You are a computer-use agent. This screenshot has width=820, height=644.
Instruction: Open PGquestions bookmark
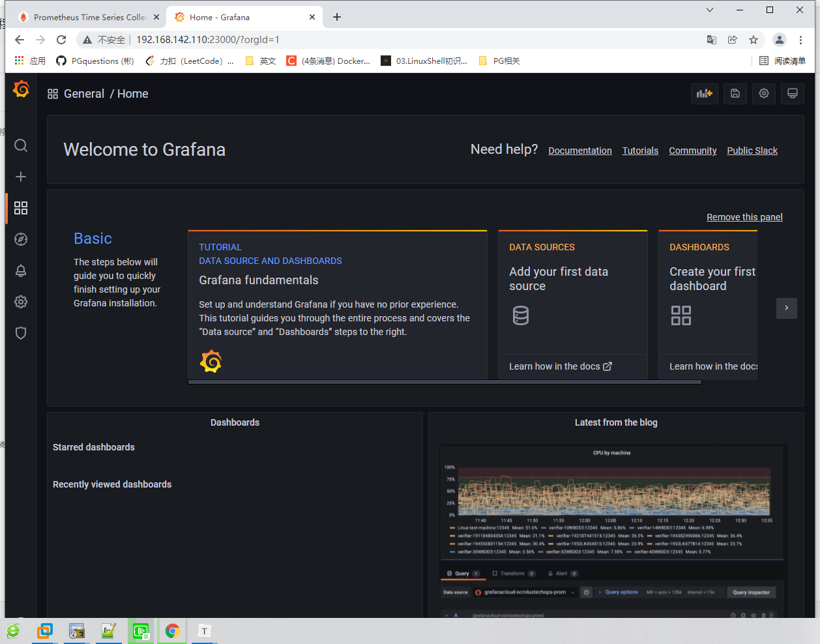click(x=95, y=61)
